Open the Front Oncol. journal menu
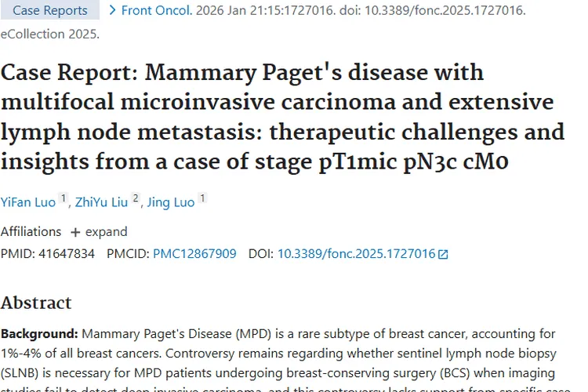Image resolution: width=588 pixels, height=392 pixels. coord(156,11)
